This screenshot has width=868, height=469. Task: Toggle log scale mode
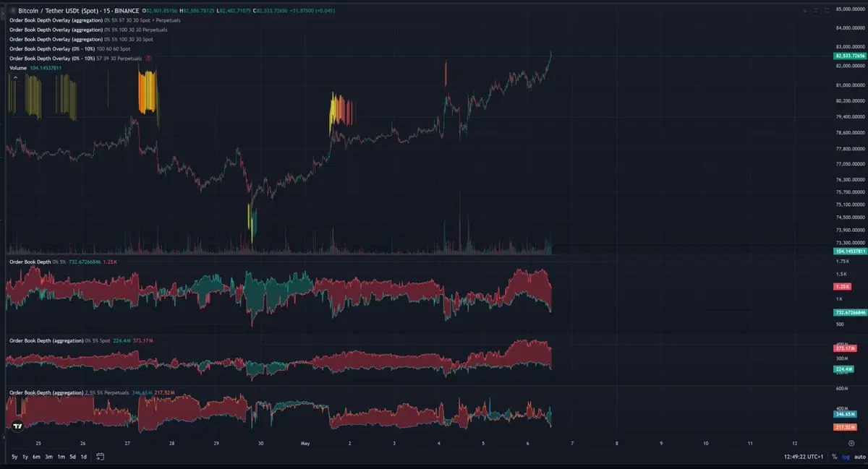point(845,457)
